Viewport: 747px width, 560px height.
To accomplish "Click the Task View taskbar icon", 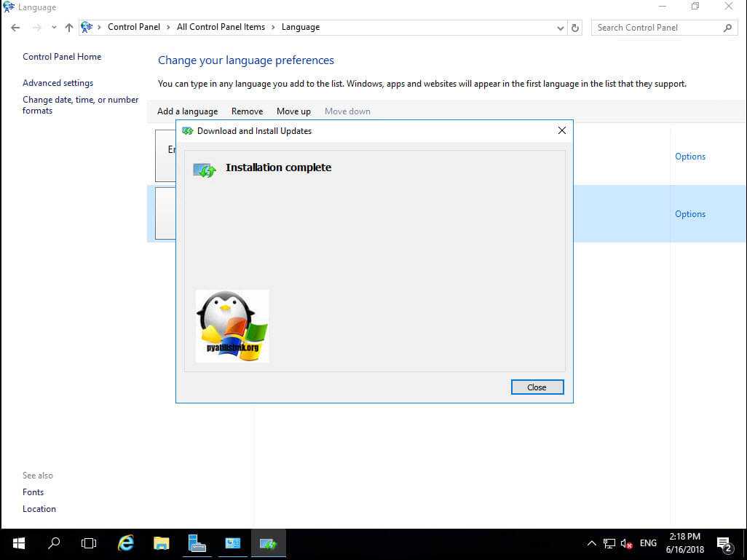I will pyautogui.click(x=89, y=543).
